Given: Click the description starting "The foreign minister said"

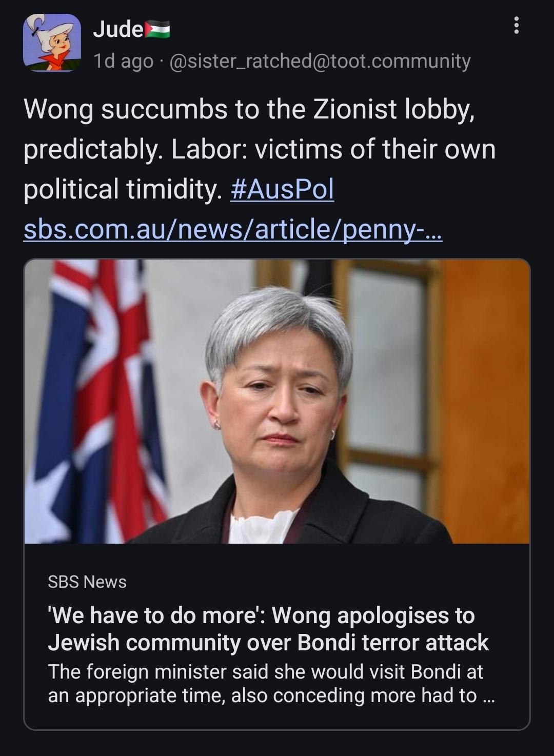Looking at the screenshot, I should click(271, 684).
